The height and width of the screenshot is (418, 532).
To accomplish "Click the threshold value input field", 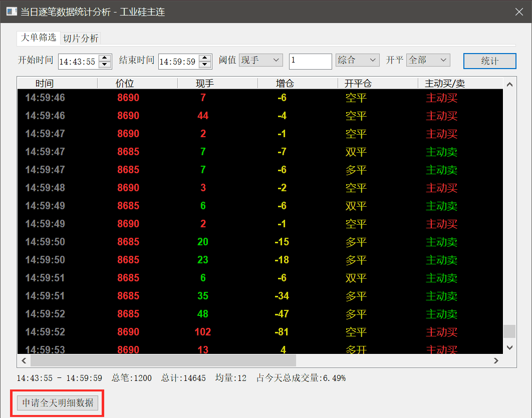I will pyautogui.click(x=310, y=61).
